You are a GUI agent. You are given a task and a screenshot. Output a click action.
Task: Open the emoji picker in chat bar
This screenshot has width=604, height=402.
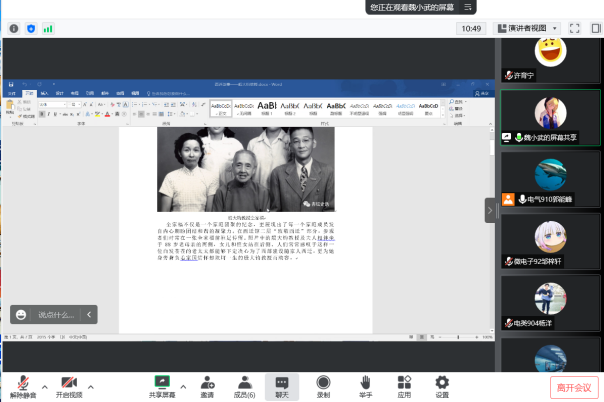[21, 315]
